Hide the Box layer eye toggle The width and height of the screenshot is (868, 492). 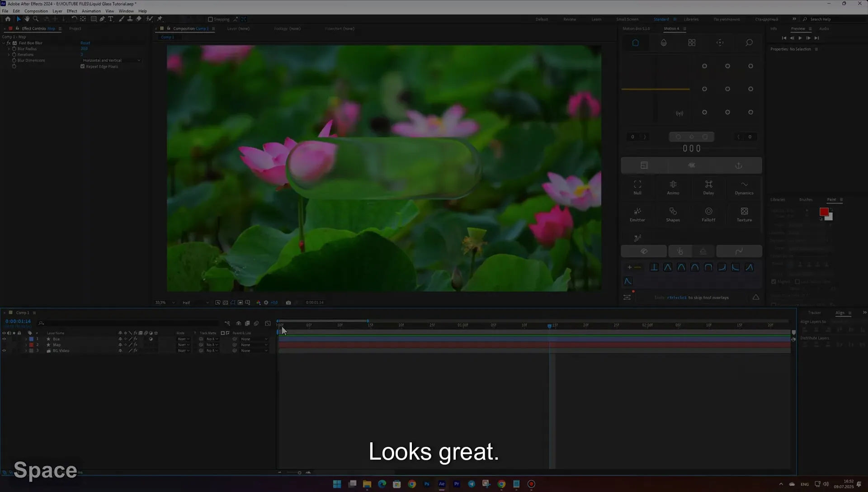pos(4,339)
